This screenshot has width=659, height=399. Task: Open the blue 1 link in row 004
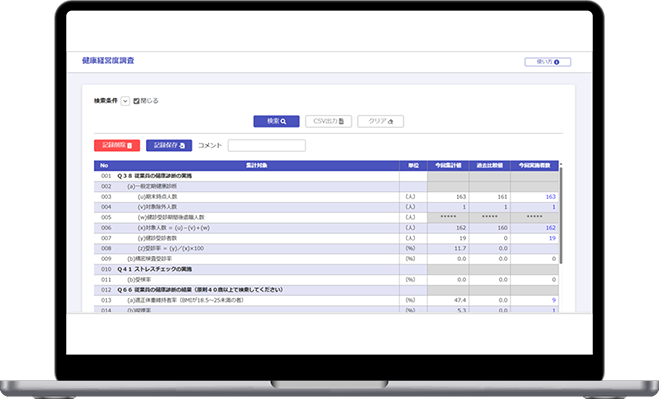(x=554, y=207)
